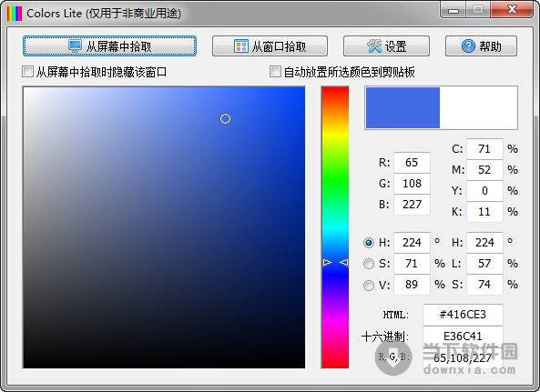
Task: Click the left hue slider arrow marker
Action: pyautogui.click(x=327, y=262)
